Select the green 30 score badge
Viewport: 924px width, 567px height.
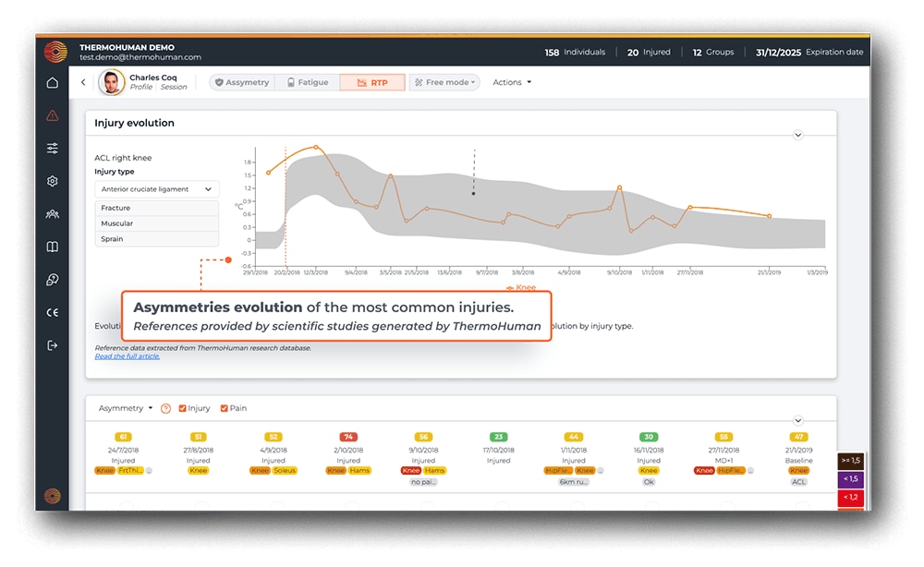click(649, 437)
